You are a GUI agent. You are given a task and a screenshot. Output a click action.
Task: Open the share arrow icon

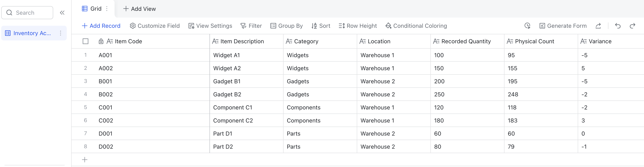pos(598,26)
